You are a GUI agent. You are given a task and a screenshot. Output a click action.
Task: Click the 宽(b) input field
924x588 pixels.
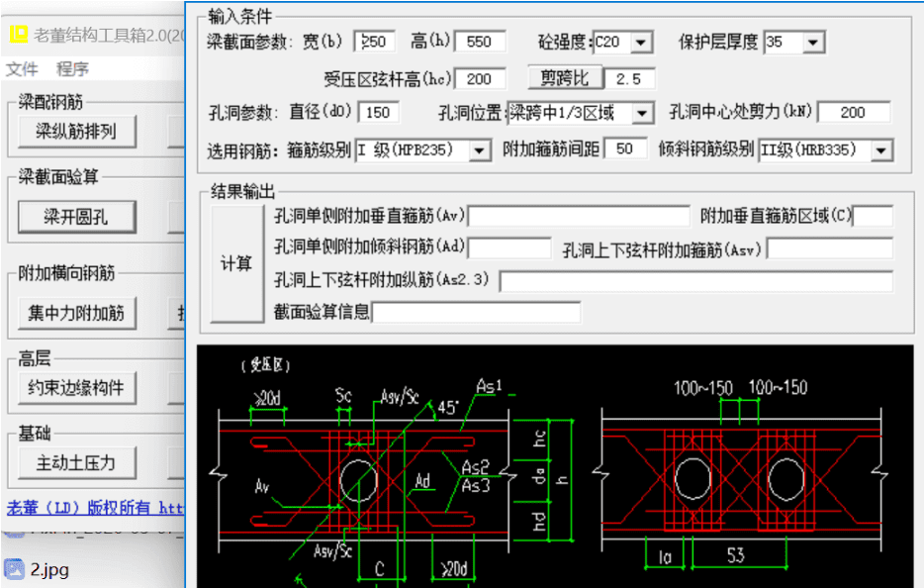(374, 42)
